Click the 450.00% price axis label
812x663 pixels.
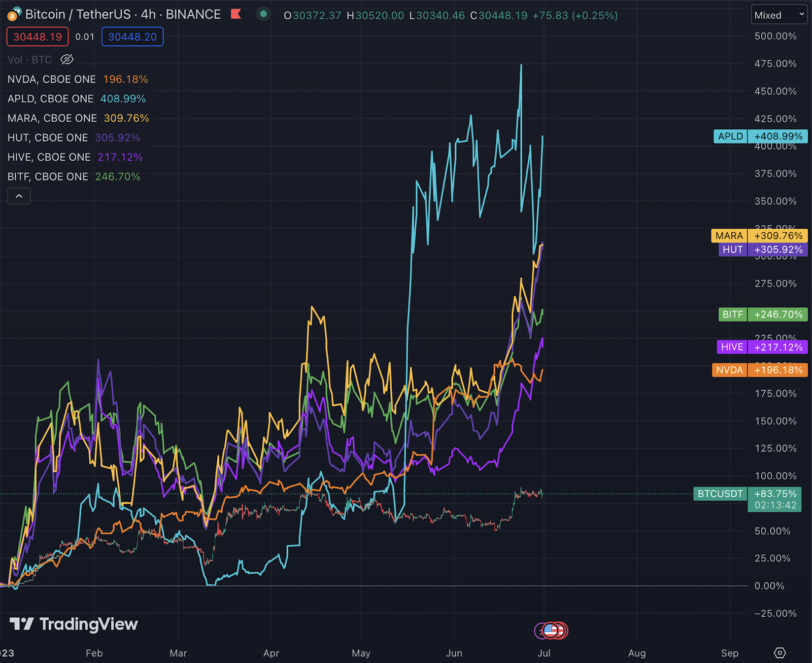[x=775, y=91]
